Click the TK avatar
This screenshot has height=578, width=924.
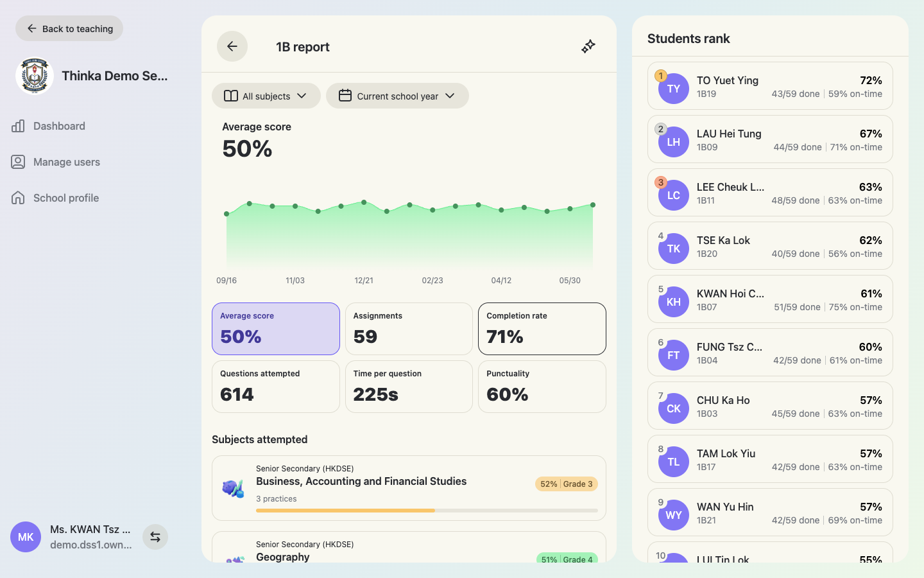(x=674, y=249)
